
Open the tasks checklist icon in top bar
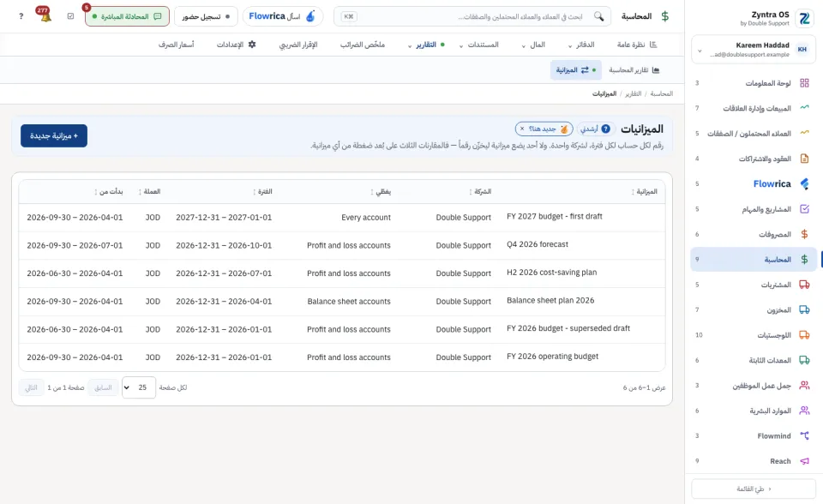click(71, 16)
